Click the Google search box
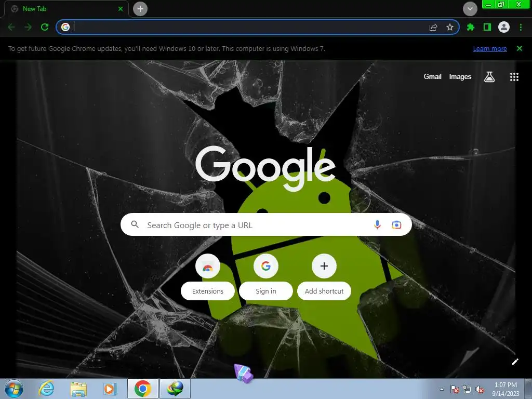The height and width of the screenshot is (399, 532). tap(266, 224)
